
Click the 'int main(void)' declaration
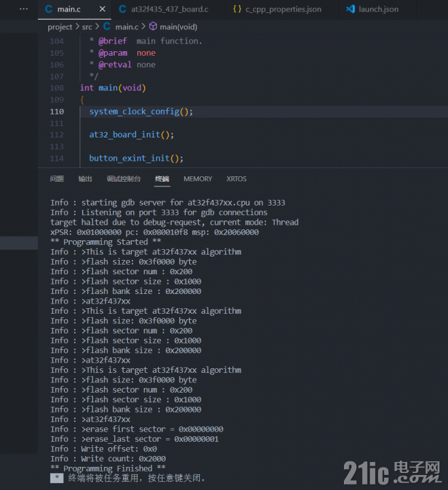click(113, 88)
